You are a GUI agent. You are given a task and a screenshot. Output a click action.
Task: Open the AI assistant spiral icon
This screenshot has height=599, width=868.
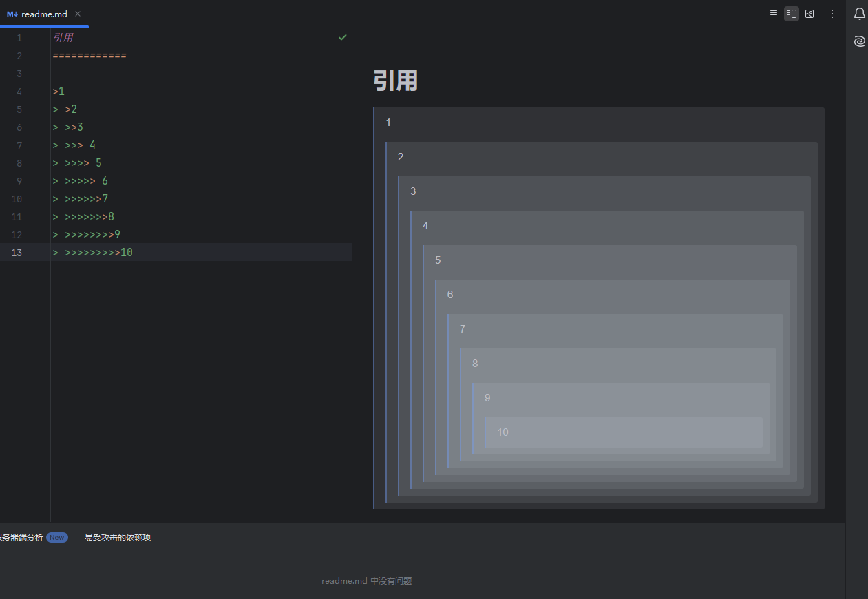tap(859, 41)
